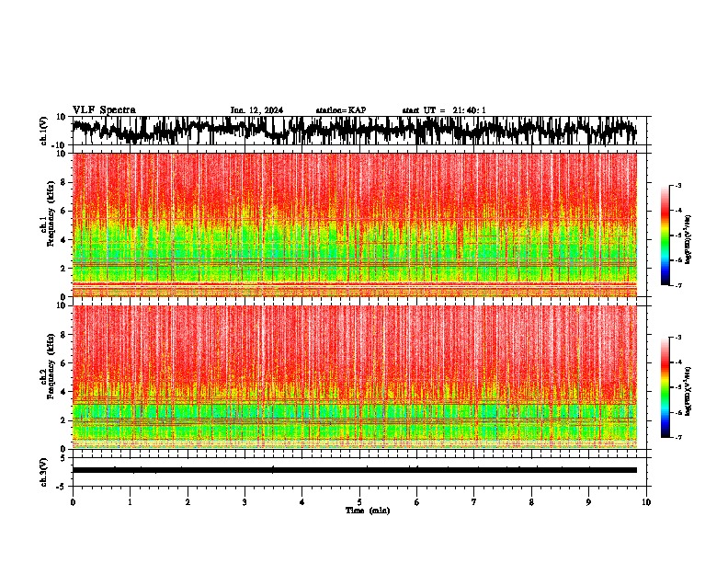The height and width of the screenshot is (563, 728).
Task: Click the ch.1 PSD color scale bar
Action: pos(665,236)
